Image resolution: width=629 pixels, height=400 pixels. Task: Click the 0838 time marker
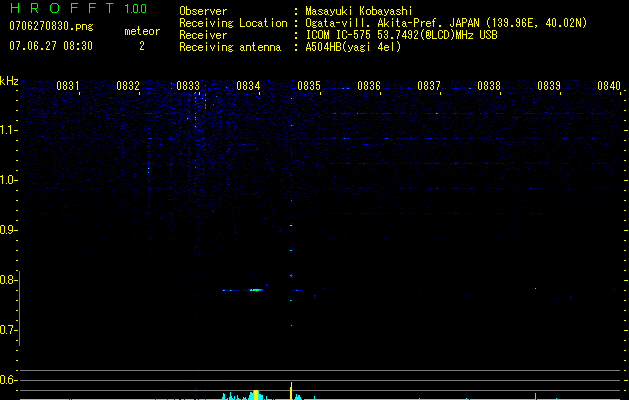(x=489, y=86)
